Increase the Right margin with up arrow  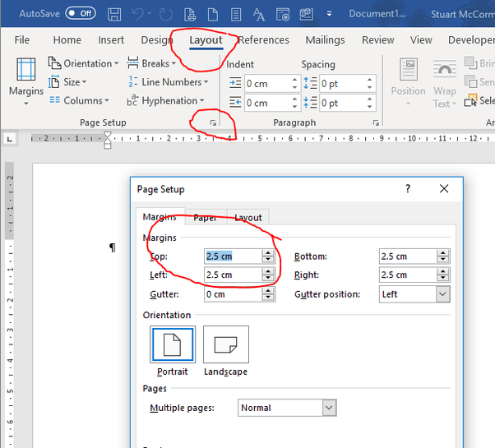[x=443, y=271]
